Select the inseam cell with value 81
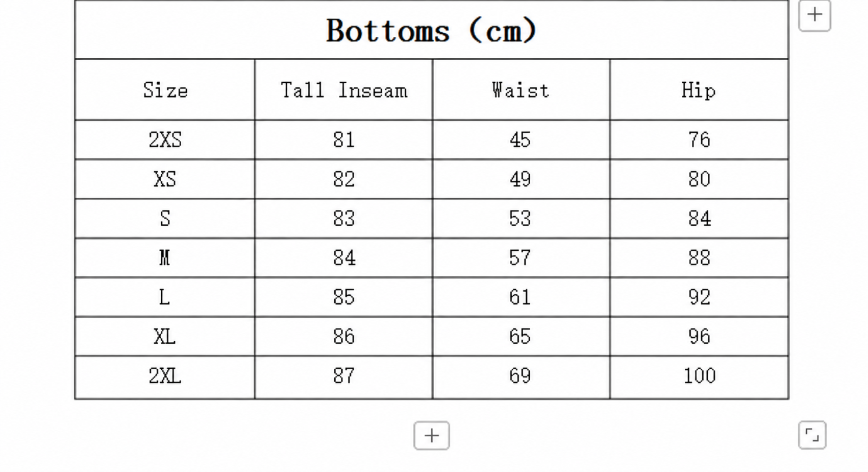The image size is (868, 472). coord(343,140)
